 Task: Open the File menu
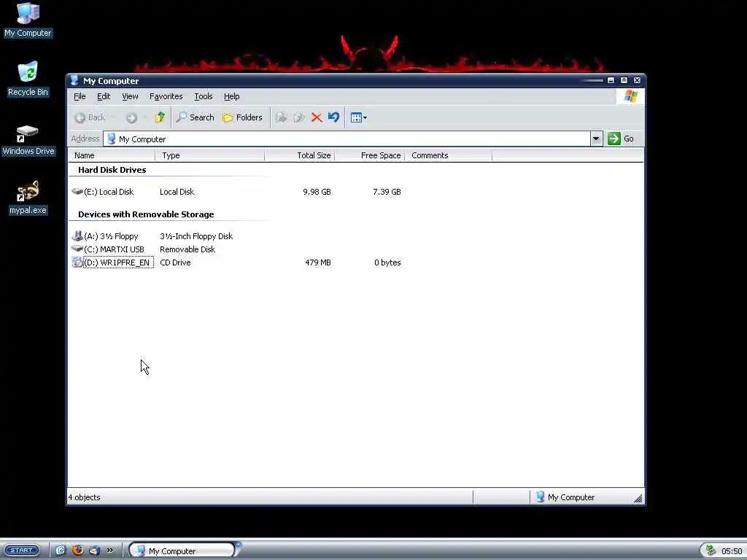80,97
